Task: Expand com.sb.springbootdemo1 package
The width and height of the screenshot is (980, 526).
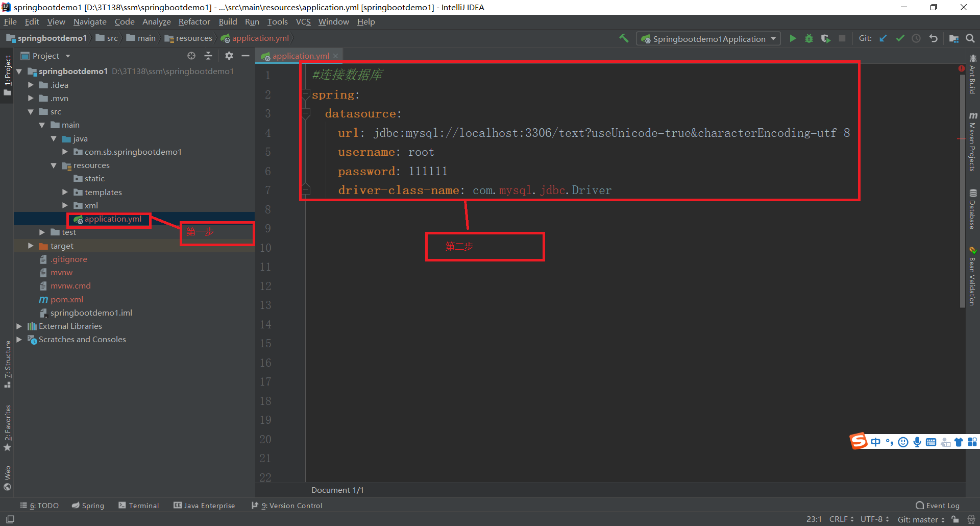Action: (x=65, y=152)
